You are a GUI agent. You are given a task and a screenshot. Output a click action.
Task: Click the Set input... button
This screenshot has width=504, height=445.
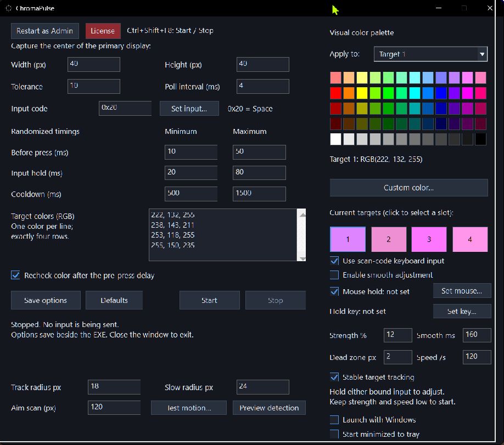pos(189,108)
